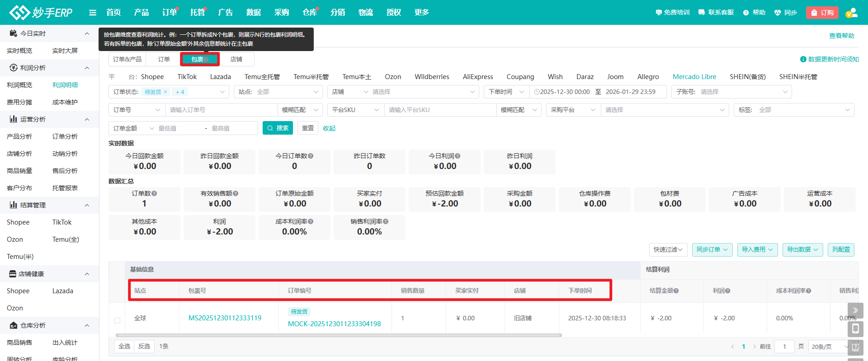Image resolution: width=868 pixels, height=361 pixels.
Task: Open package link MS20251230112333119
Action: pyautogui.click(x=225, y=318)
